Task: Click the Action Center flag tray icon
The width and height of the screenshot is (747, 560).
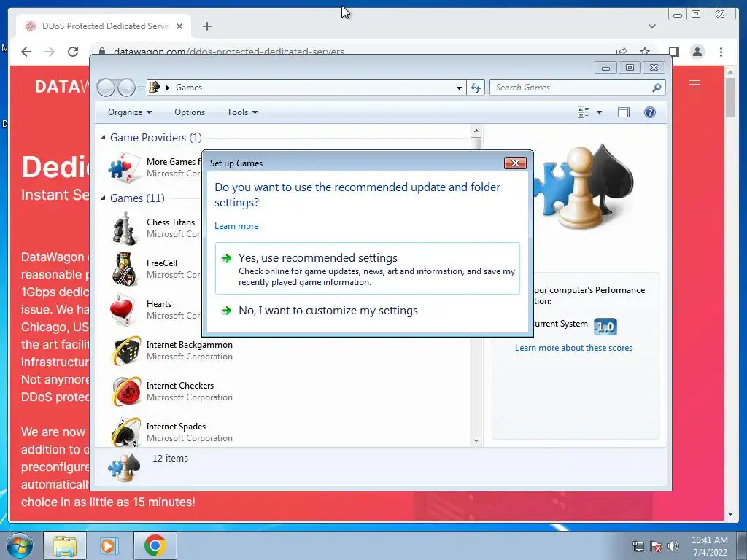Action: point(656,546)
